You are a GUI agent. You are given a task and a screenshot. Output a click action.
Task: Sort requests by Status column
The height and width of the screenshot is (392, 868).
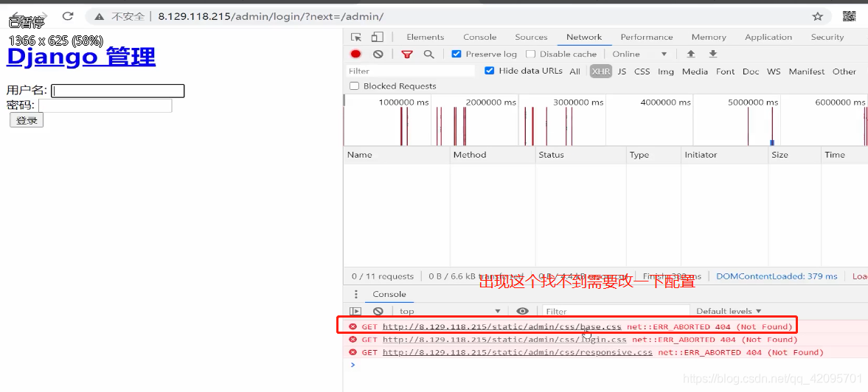(x=580, y=155)
